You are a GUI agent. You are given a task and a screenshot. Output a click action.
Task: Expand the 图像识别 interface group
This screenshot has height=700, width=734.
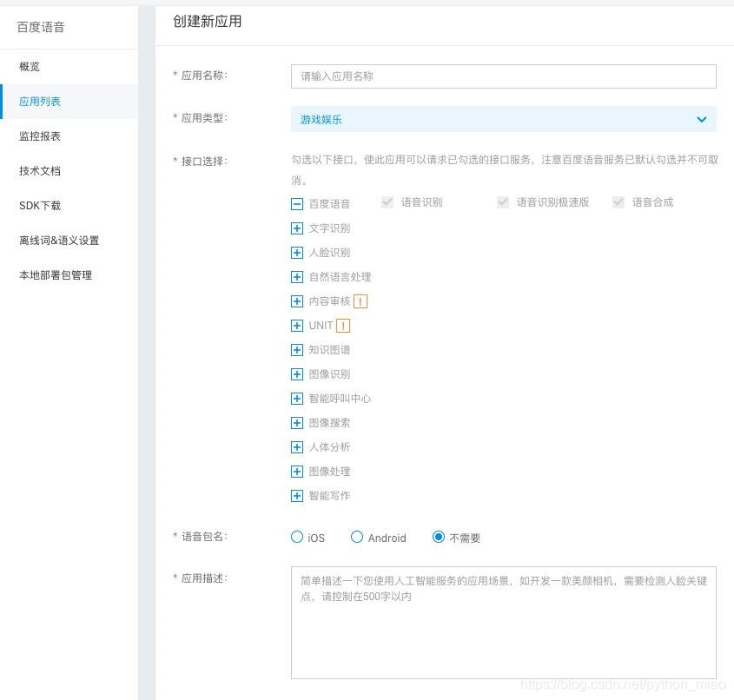click(x=297, y=374)
